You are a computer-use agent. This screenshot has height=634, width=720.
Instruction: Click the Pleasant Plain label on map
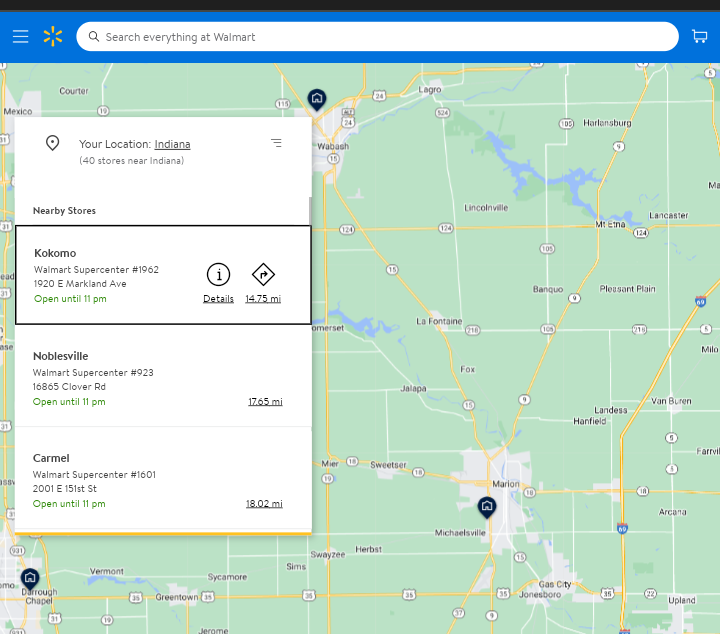pos(627,289)
